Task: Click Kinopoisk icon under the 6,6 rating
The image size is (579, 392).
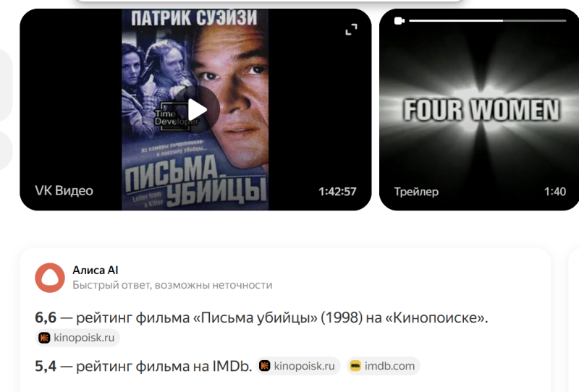Action: coord(44,338)
